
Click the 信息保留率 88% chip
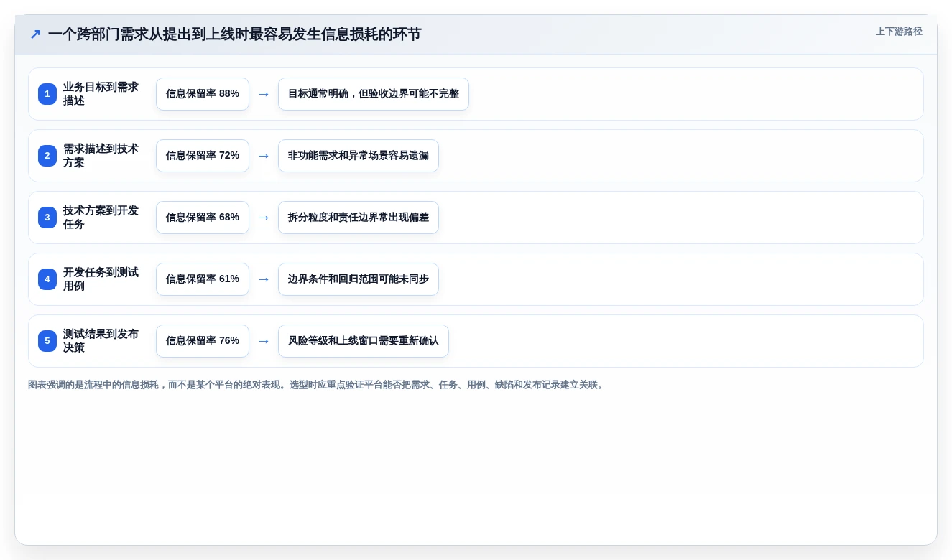click(x=203, y=94)
